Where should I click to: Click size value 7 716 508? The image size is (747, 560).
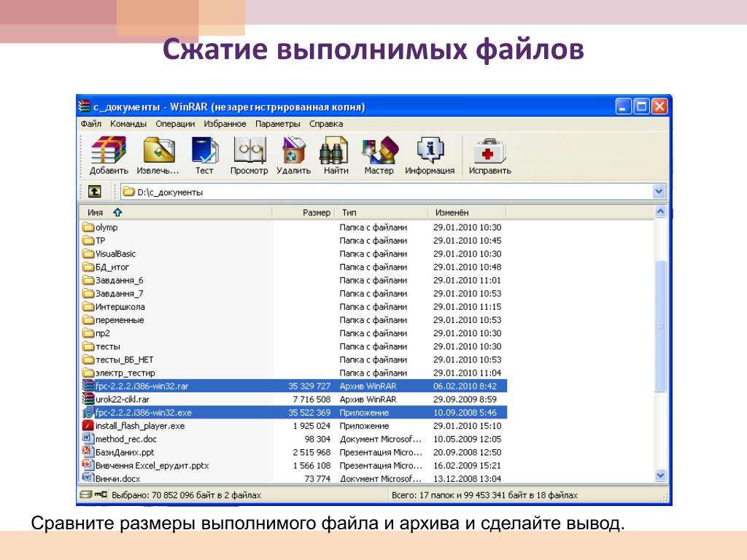(311, 400)
